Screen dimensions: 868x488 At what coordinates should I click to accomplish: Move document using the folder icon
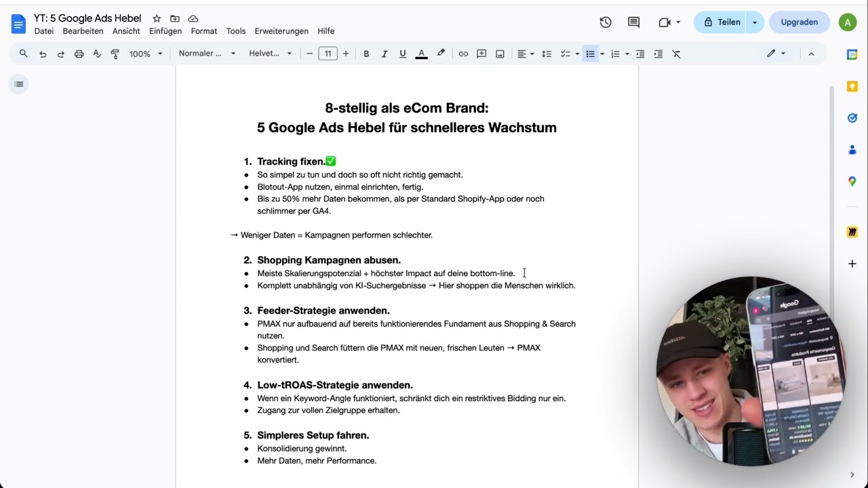click(x=175, y=19)
